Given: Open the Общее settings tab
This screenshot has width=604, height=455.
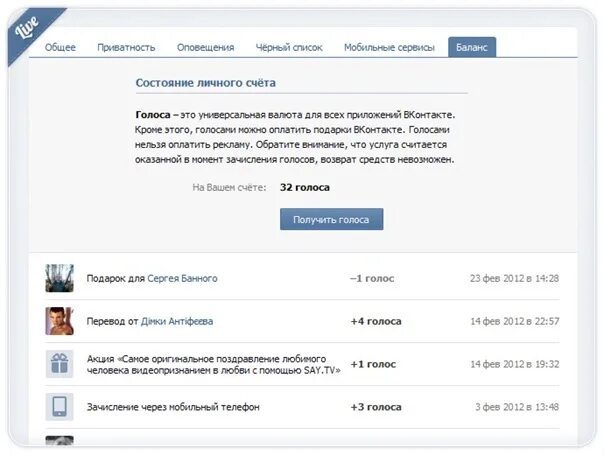Looking at the screenshot, I should 60,47.
